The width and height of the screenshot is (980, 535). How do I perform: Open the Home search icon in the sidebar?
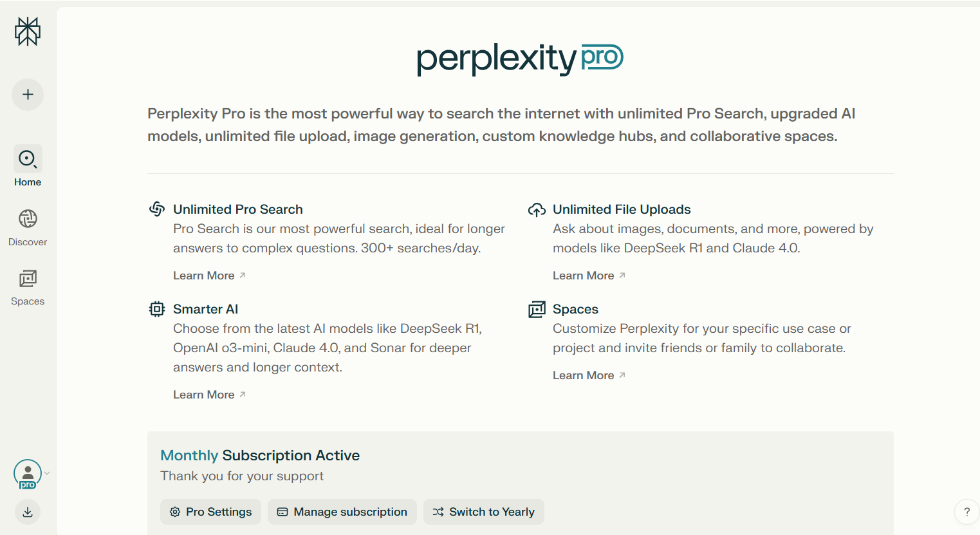tap(28, 159)
